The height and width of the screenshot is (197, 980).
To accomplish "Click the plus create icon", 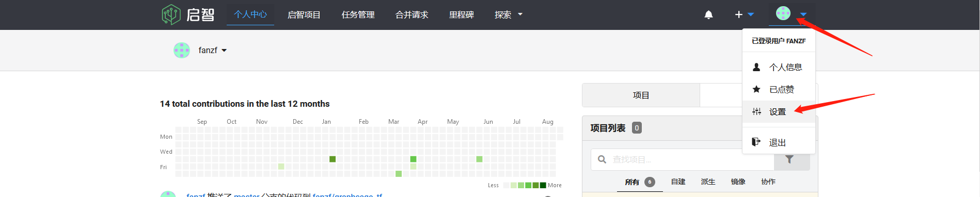I will (x=738, y=14).
